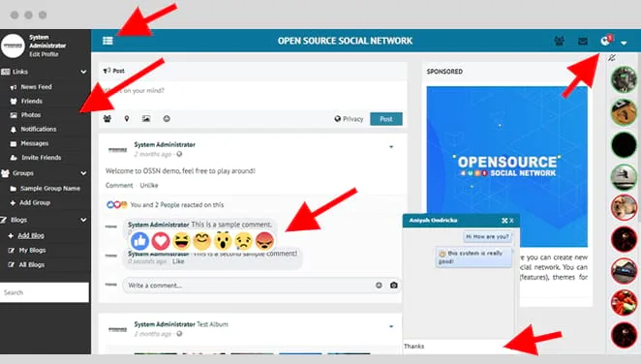The image size is (641, 364).
Task: Select the laughing Haha reaction
Action: [x=181, y=241]
